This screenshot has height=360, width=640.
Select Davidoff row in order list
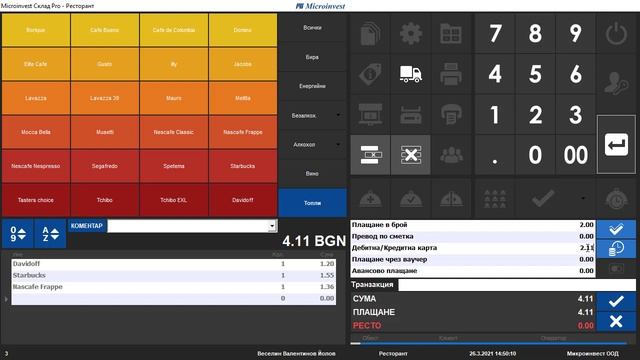[x=174, y=264]
